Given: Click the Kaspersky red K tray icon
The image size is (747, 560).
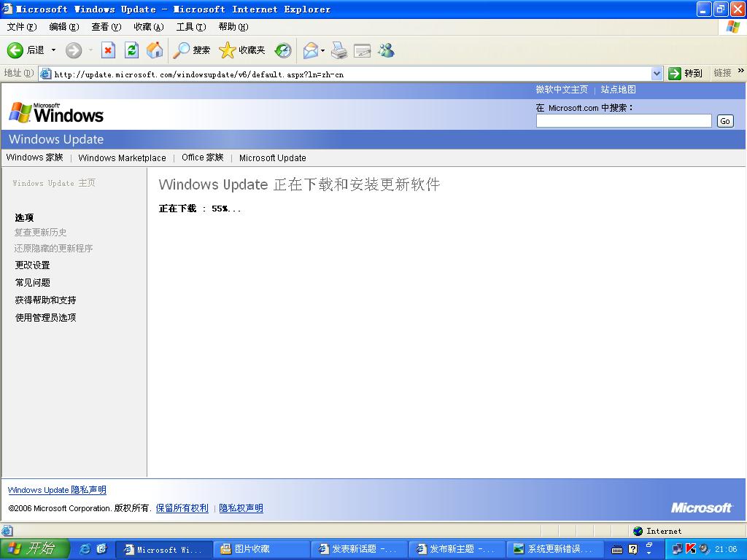Looking at the screenshot, I should [690, 549].
